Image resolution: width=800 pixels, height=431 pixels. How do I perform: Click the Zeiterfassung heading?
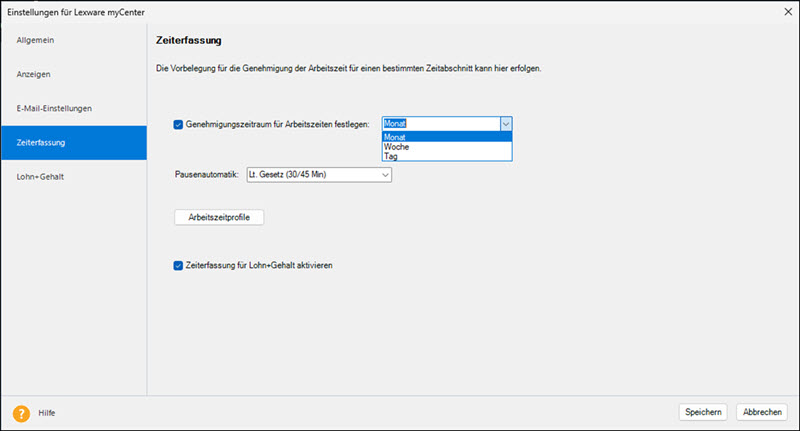(x=188, y=40)
